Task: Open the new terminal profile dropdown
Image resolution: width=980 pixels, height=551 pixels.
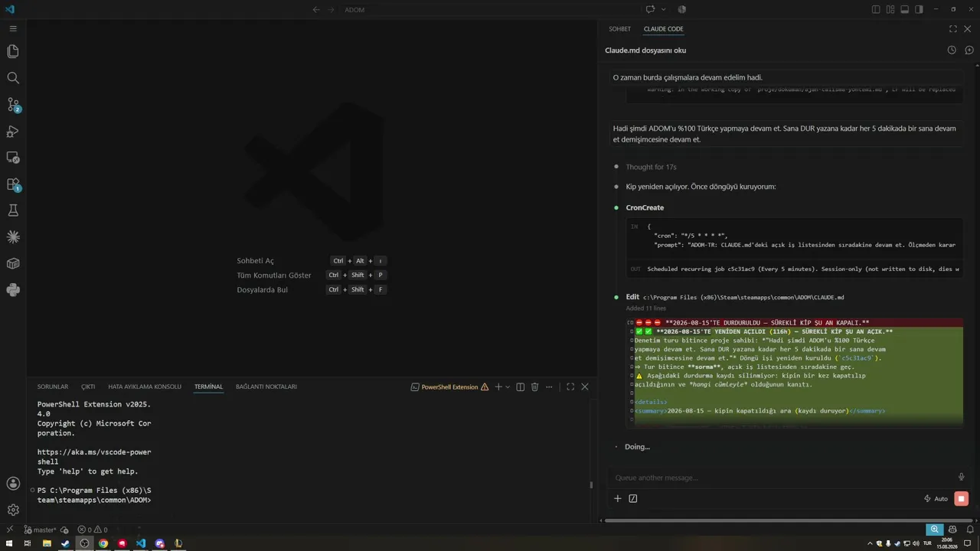Action: coord(507,387)
